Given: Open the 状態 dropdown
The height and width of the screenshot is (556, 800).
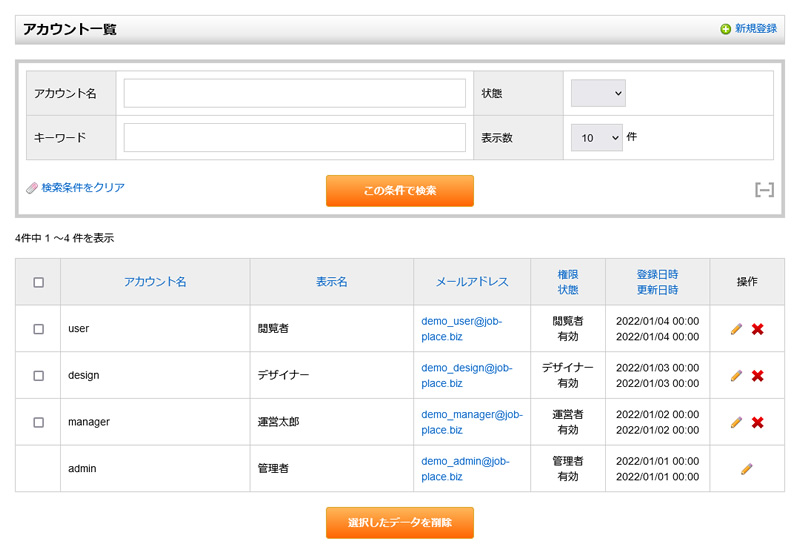Looking at the screenshot, I should [598, 93].
